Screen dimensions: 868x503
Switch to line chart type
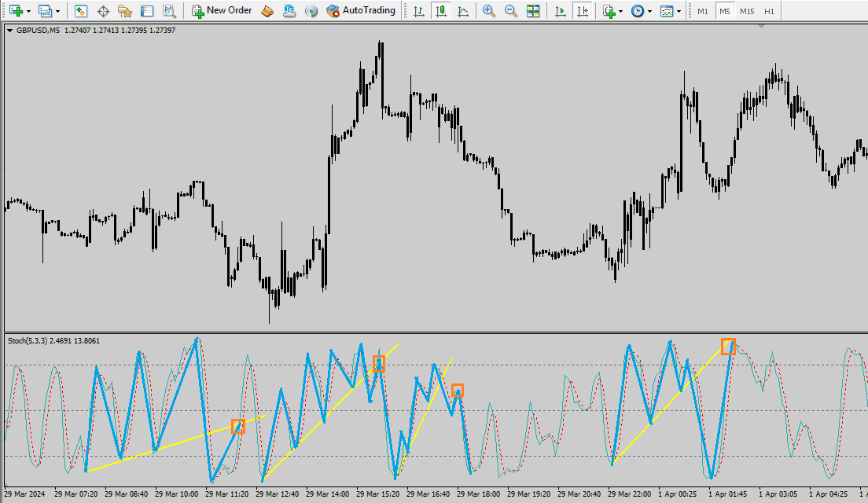point(463,11)
